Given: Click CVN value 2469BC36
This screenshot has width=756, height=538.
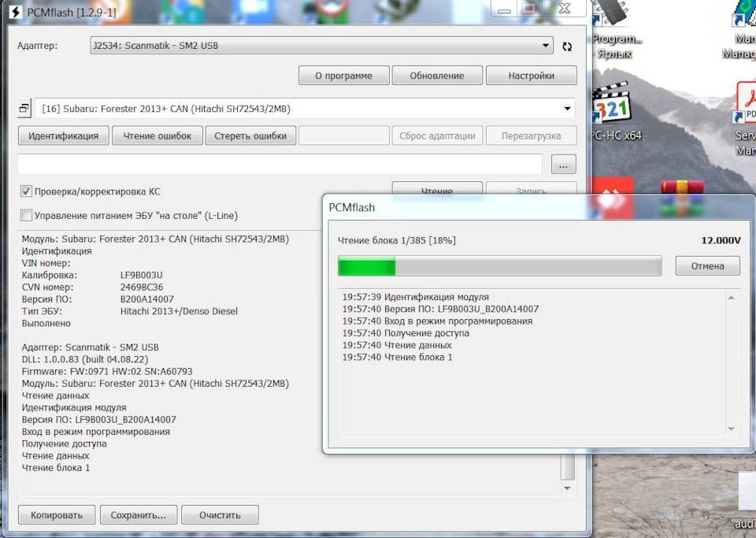Looking at the screenshot, I should tap(142, 288).
